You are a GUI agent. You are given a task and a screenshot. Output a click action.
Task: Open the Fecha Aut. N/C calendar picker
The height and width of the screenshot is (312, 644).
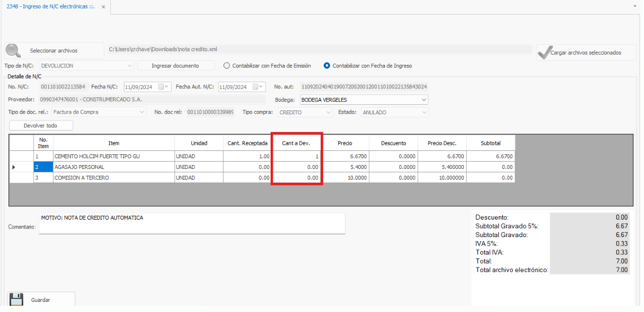257,87
